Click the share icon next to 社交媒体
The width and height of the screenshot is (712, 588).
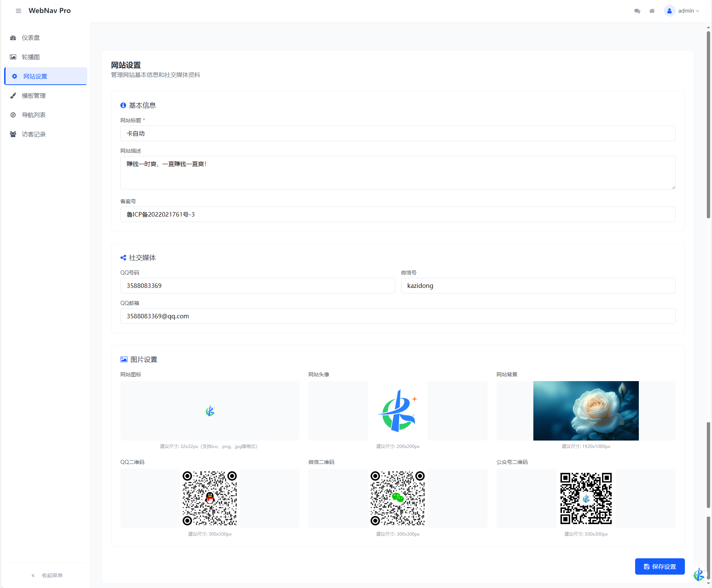(x=123, y=257)
